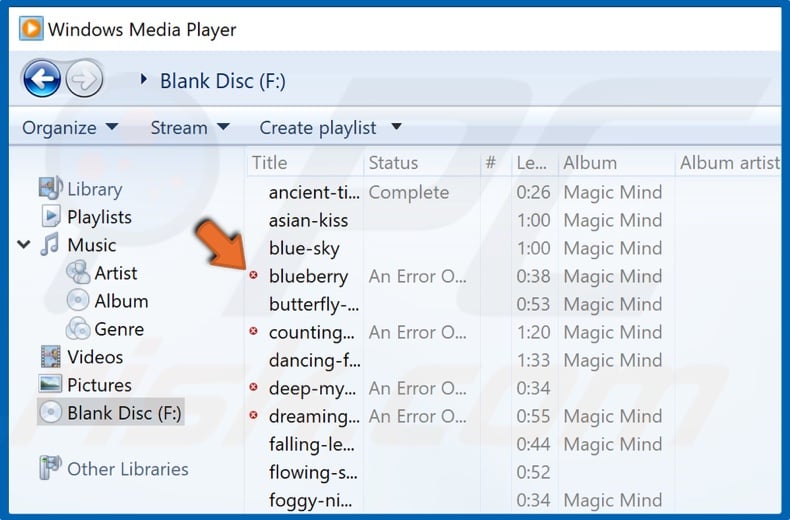Image resolution: width=790 pixels, height=520 pixels.
Task: Click the Album disc icon under Music
Action: click(x=78, y=300)
